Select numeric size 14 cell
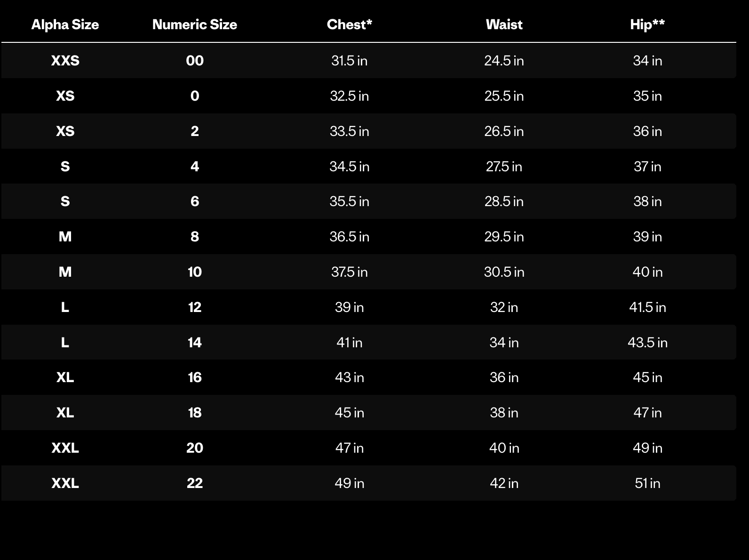Screen dimensions: 749x560 195,343
